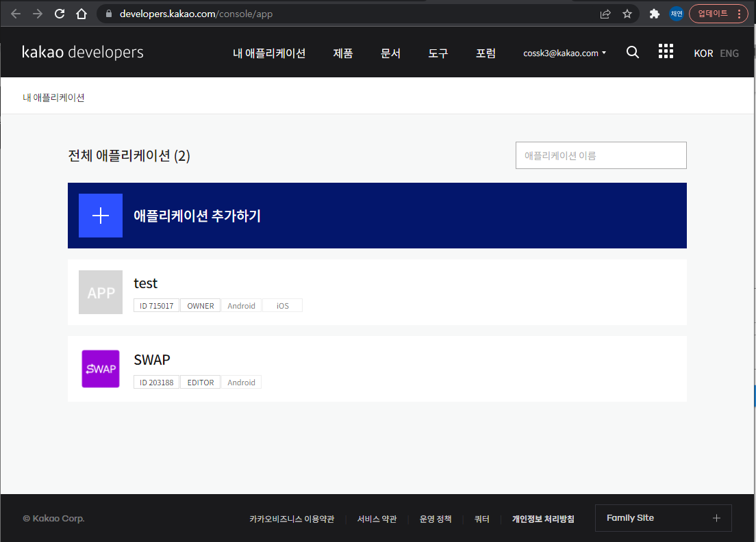This screenshot has height=542, width=756.
Task: Click the padlock site info icon
Action: pos(109,14)
